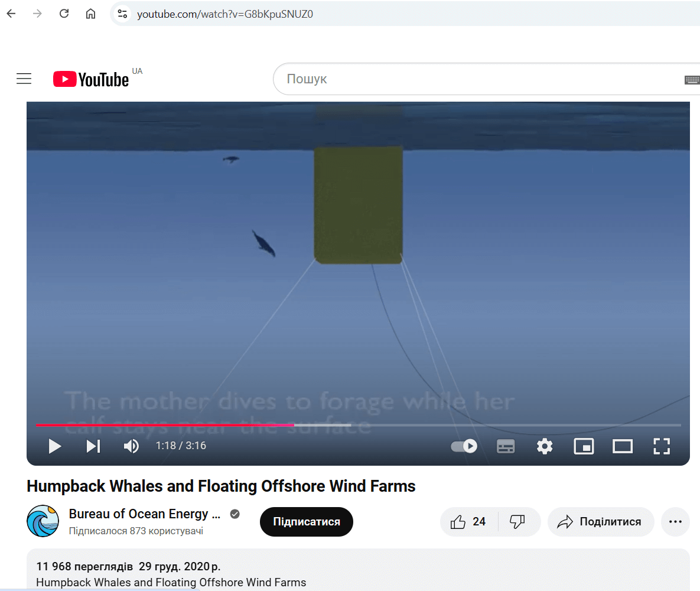The height and width of the screenshot is (591, 700).
Task: Share the video via Поділитися
Action: coord(601,522)
